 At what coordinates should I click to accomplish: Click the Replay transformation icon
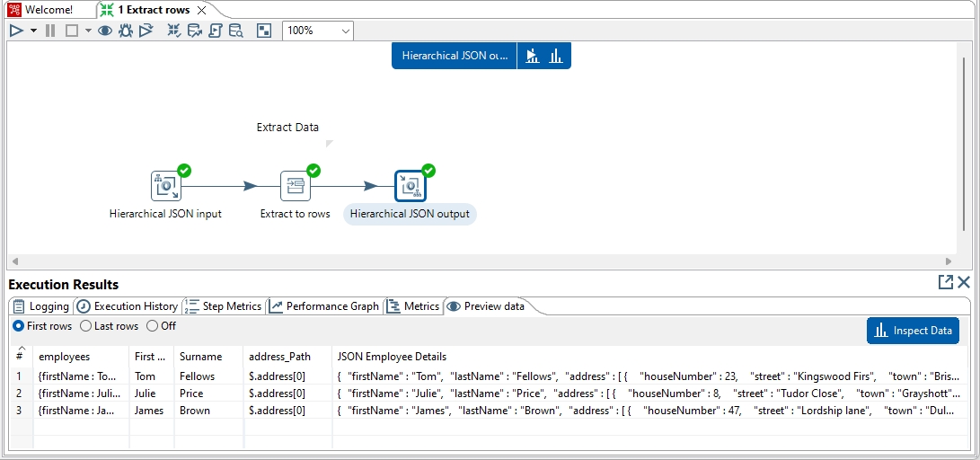click(x=146, y=31)
